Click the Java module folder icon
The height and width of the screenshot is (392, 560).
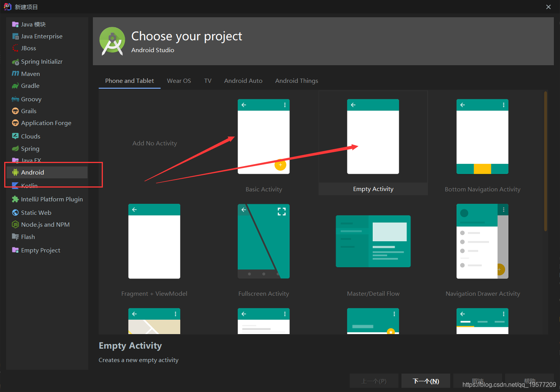click(15, 25)
